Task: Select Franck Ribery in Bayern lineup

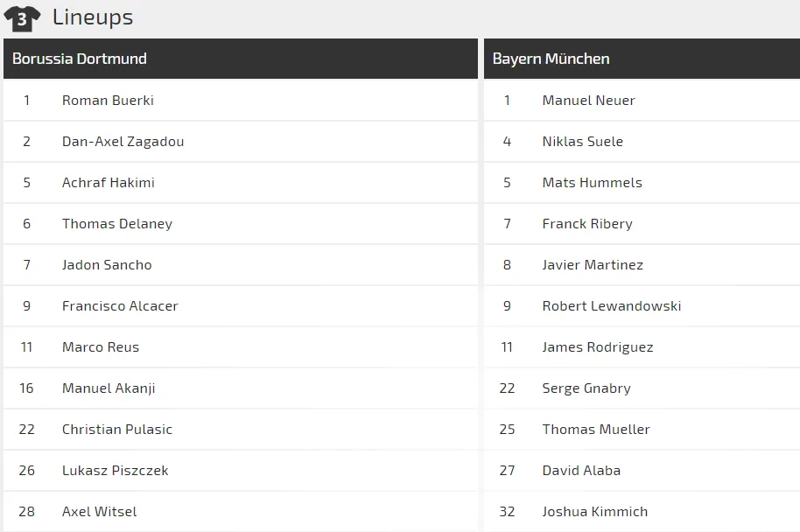Action: pyautogui.click(x=586, y=224)
